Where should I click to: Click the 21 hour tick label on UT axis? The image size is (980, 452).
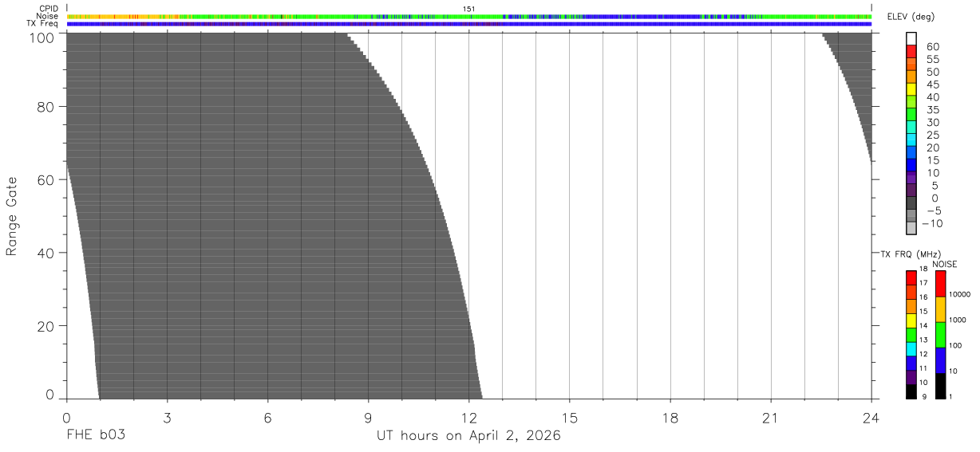[x=771, y=418]
